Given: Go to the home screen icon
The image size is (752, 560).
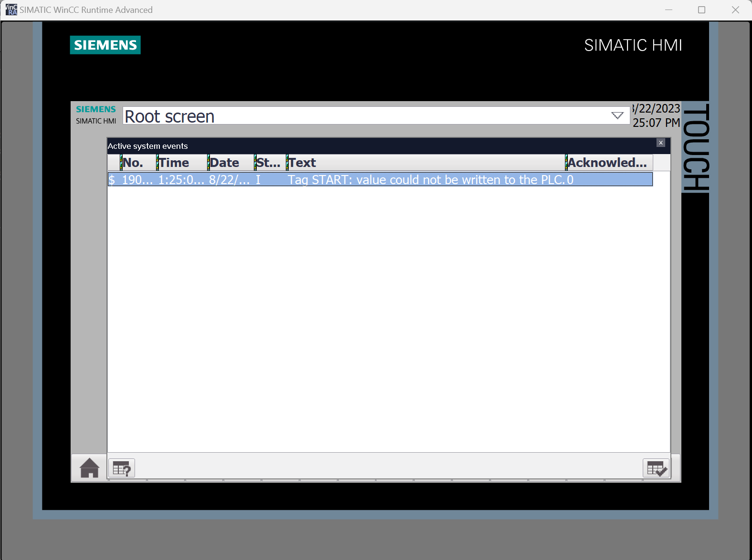Looking at the screenshot, I should click(x=89, y=468).
